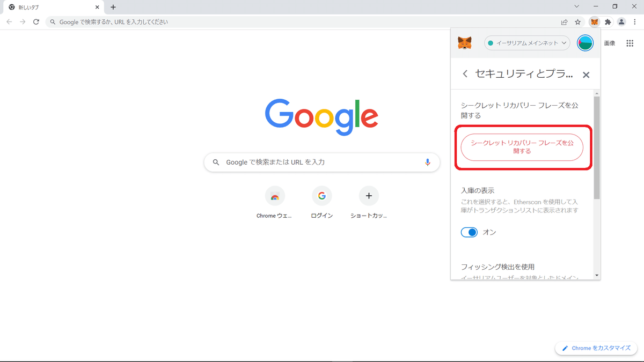Click the share page icon in address bar

point(564,22)
